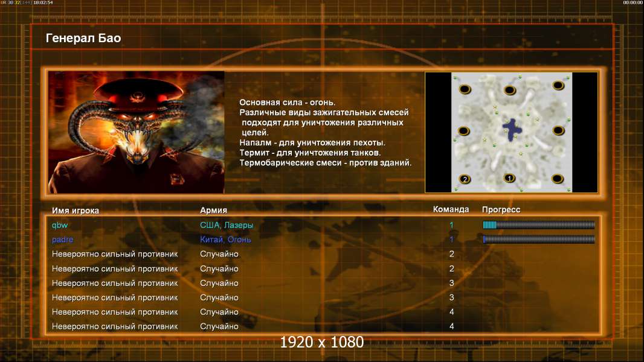
Task: Click army entry "США, Лазеры"
Action: click(x=227, y=225)
